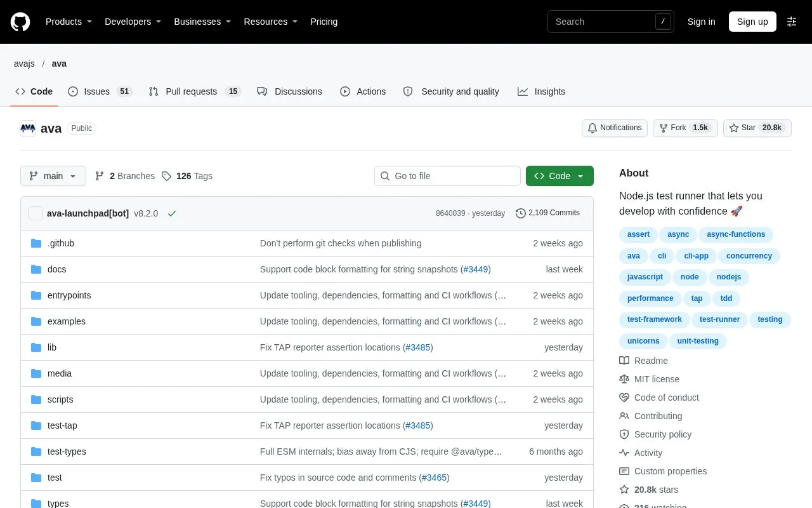
Task: Open the Contributing link
Action: point(651,416)
